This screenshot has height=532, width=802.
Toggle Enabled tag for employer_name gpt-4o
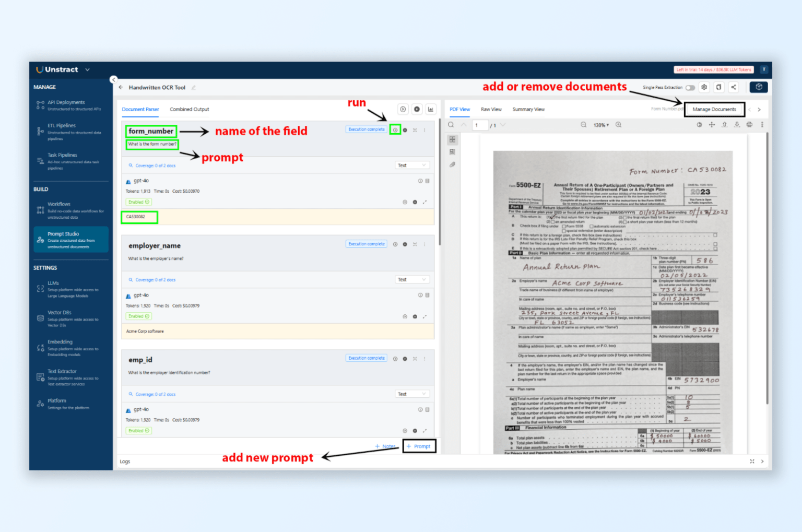pos(138,316)
